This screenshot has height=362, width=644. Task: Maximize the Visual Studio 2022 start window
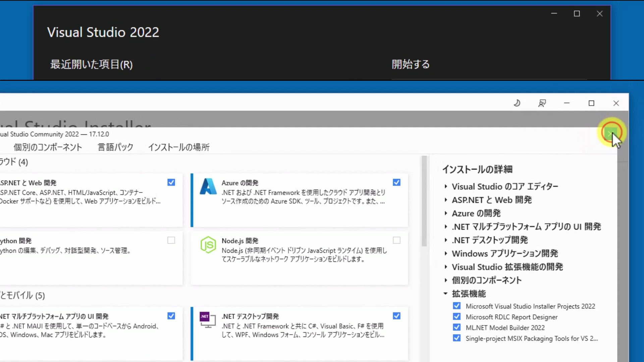coord(577,14)
